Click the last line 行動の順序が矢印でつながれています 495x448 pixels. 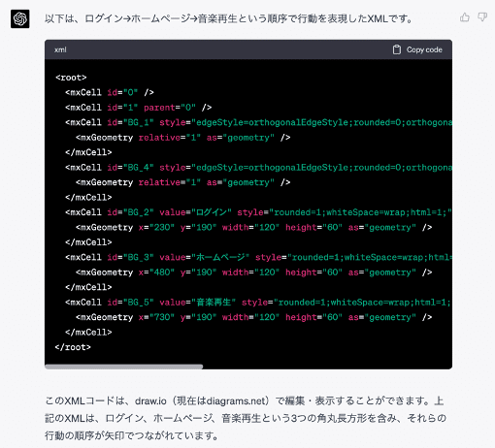point(132,435)
